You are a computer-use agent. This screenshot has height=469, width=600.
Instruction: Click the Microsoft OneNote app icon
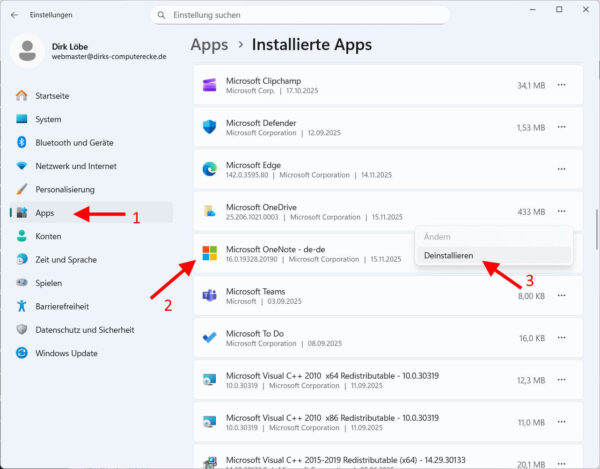pyautogui.click(x=209, y=253)
